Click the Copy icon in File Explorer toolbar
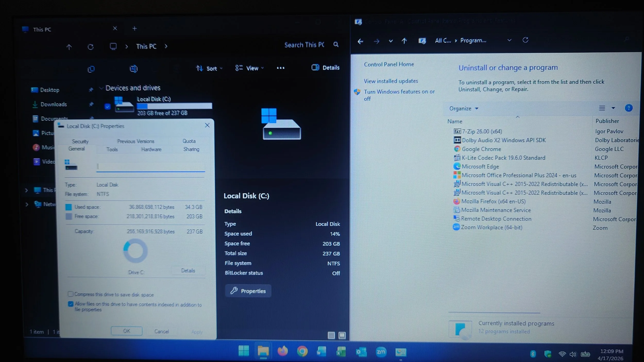 pos(91,69)
